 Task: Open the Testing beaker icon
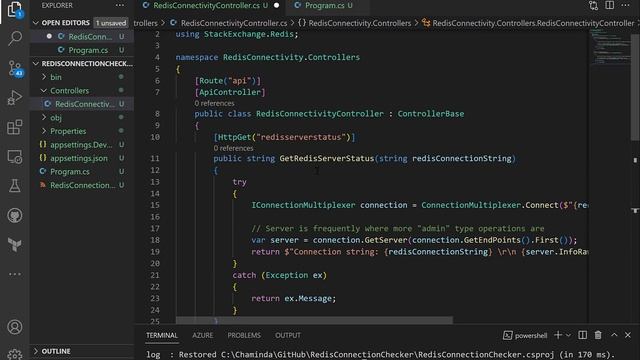[15, 186]
